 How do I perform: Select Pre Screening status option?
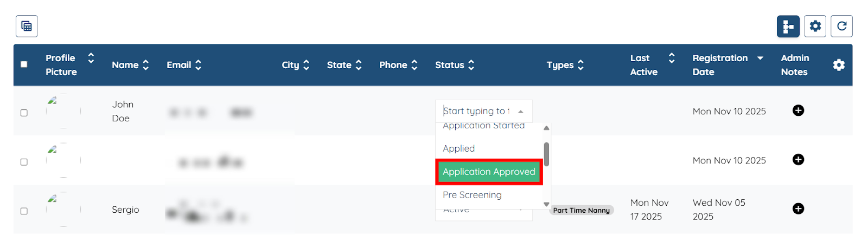tap(472, 195)
